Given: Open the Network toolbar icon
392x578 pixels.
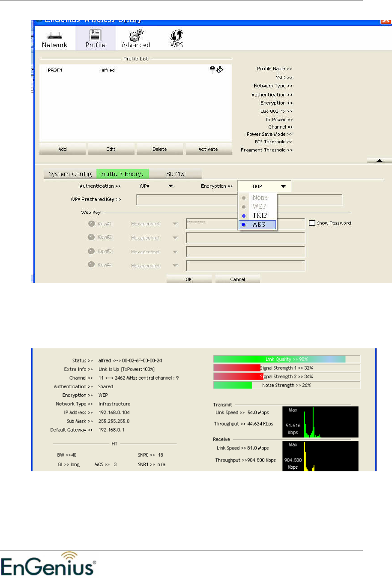Looking at the screenshot, I should coord(54,39).
